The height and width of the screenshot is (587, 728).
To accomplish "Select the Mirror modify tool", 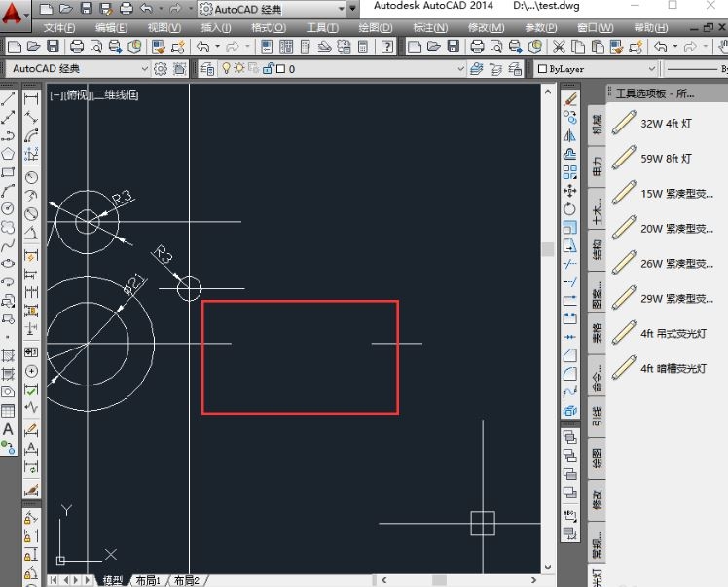I will click(x=570, y=135).
